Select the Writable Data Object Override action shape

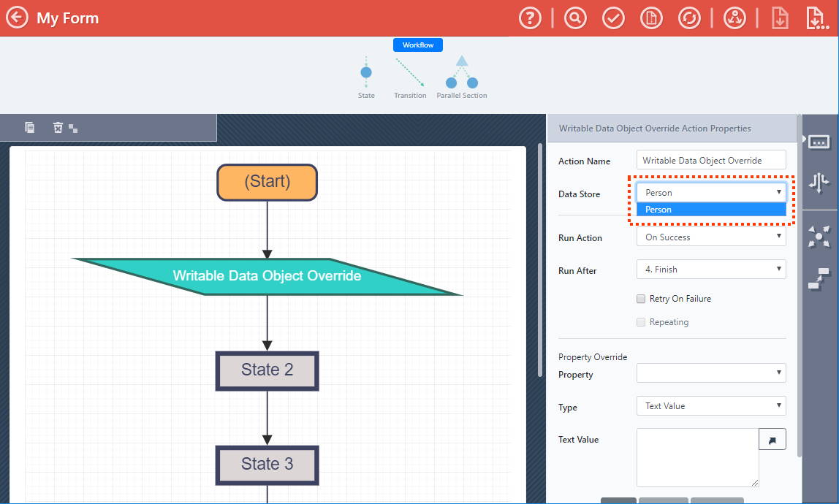point(267,276)
